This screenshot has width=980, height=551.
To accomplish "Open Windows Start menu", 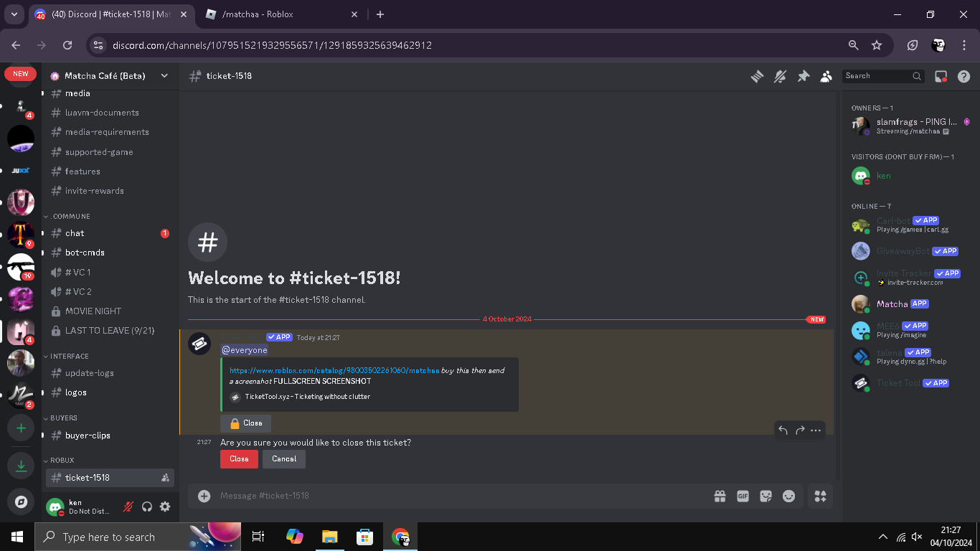I will point(17,537).
